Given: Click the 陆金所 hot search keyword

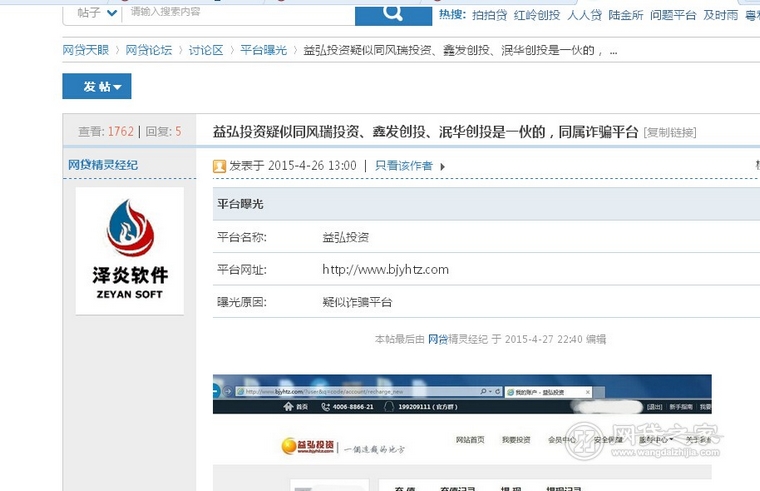Looking at the screenshot, I should click(626, 15).
